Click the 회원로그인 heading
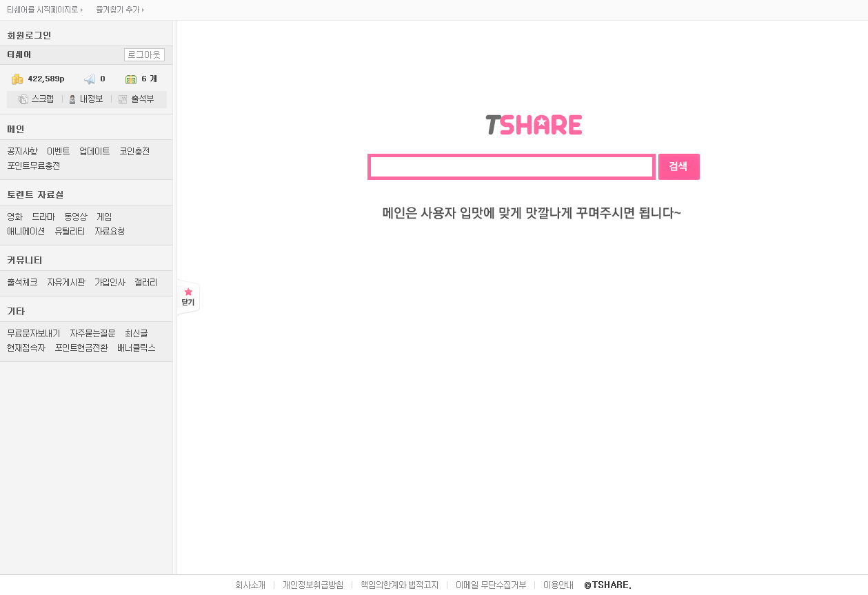The height and width of the screenshot is (595, 868). (x=29, y=35)
